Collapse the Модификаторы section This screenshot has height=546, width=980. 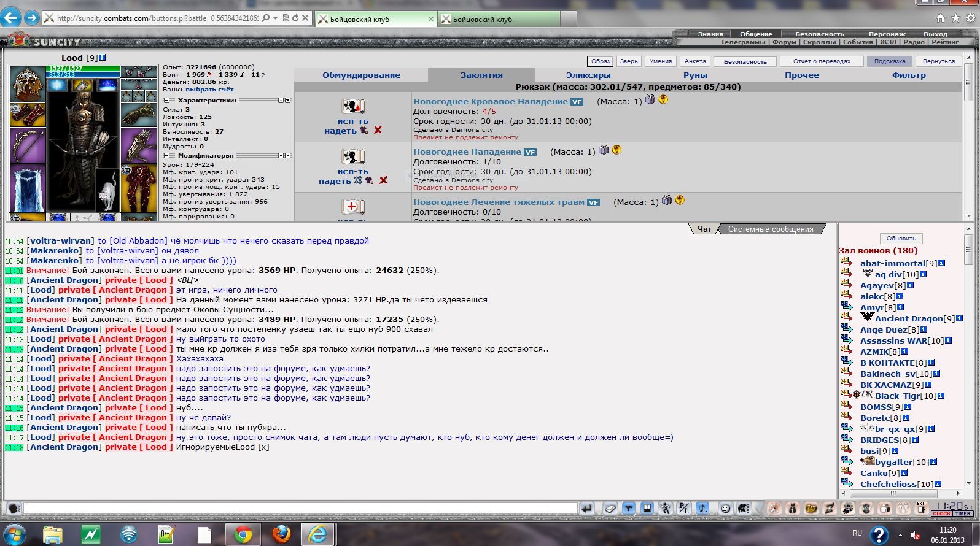click(x=166, y=156)
